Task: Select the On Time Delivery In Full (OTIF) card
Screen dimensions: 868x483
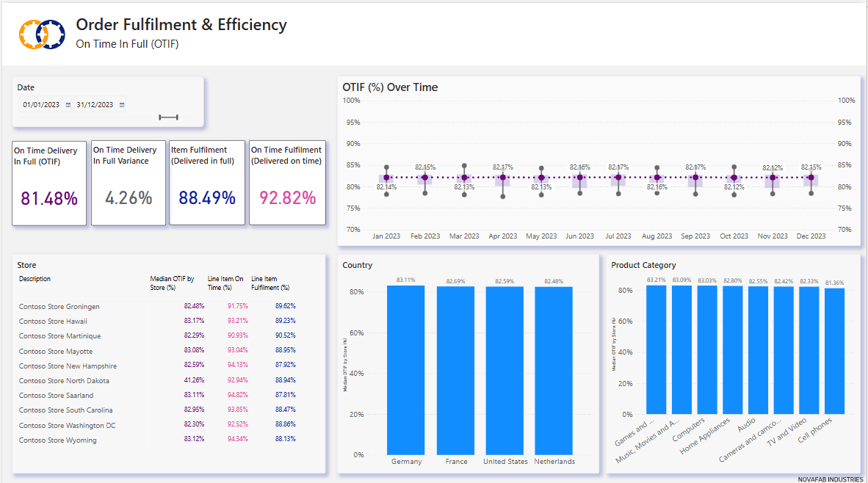Action: pos(49,183)
